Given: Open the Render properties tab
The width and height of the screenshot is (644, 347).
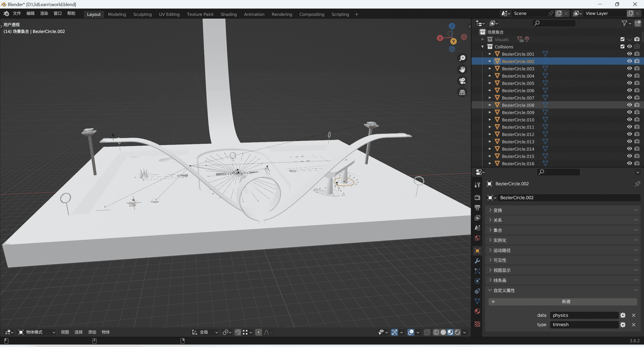Looking at the screenshot, I should 477,197.
